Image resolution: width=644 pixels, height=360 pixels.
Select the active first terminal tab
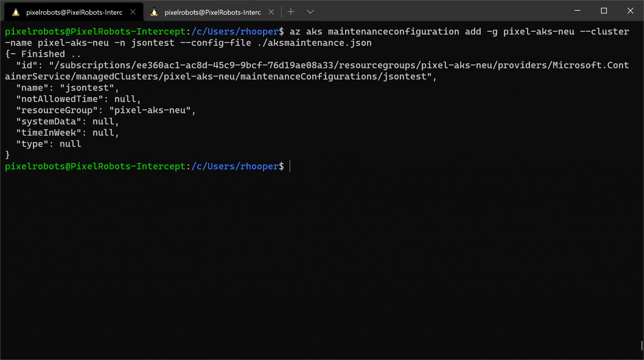72,12
